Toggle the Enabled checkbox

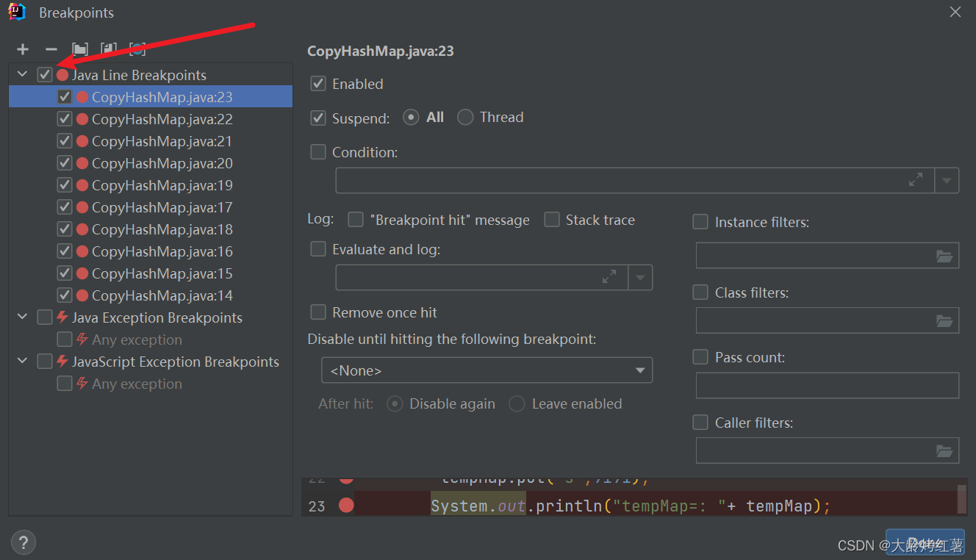click(318, 84)
